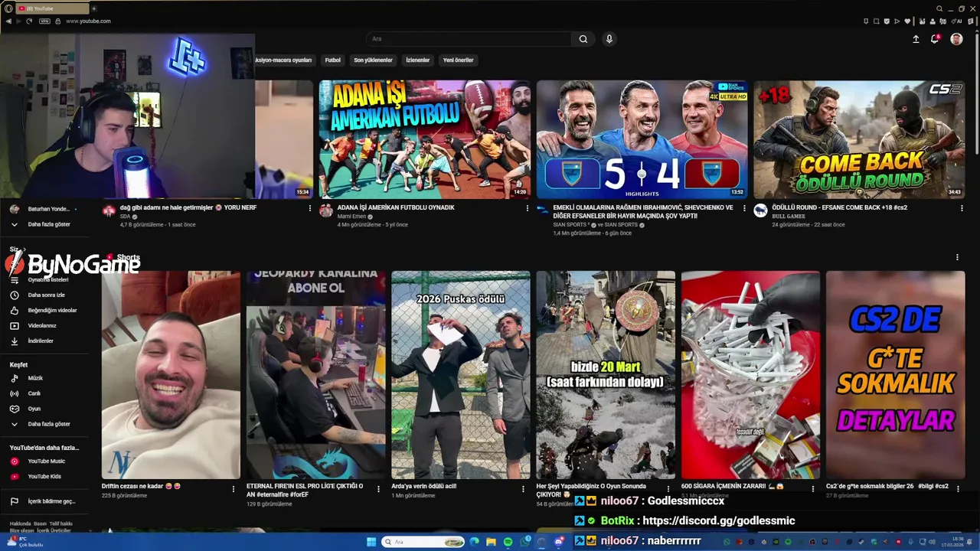The image size is (980, 551).
Task: Open title 'EMEKLİ OLMALARINA RAĞMEN IBRAHIMOVIĆ'
Action: 643,212
